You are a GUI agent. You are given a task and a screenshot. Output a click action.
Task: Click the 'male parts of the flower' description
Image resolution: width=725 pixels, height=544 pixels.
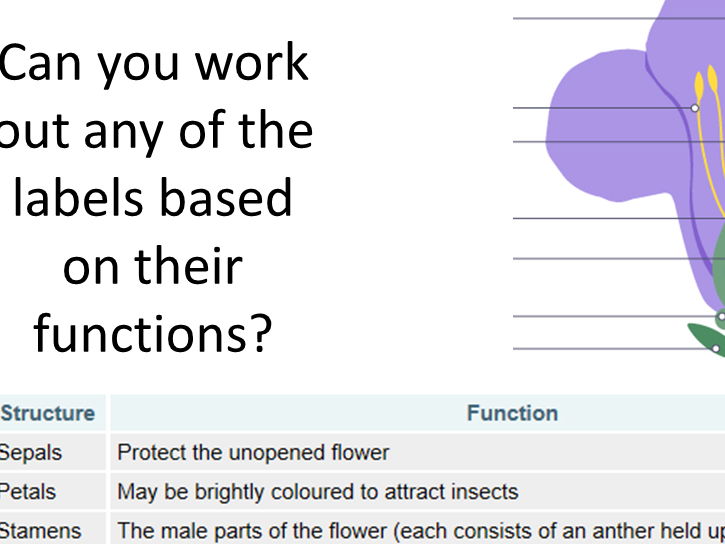(x=421, y=531)
